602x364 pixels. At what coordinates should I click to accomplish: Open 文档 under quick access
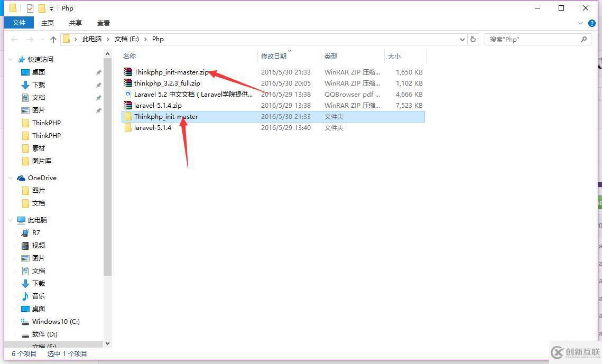39,97
